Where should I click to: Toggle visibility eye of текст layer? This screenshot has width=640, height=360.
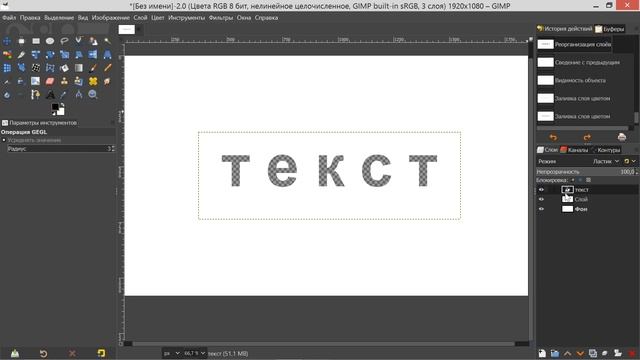tap(541, 190)
